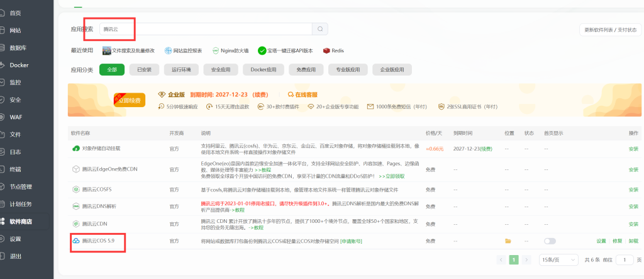The image size is (644, 279).
Task: Click 修复 for 腾讯云COS 5.9
Action: pyautogui.click(x=618, y=241)
